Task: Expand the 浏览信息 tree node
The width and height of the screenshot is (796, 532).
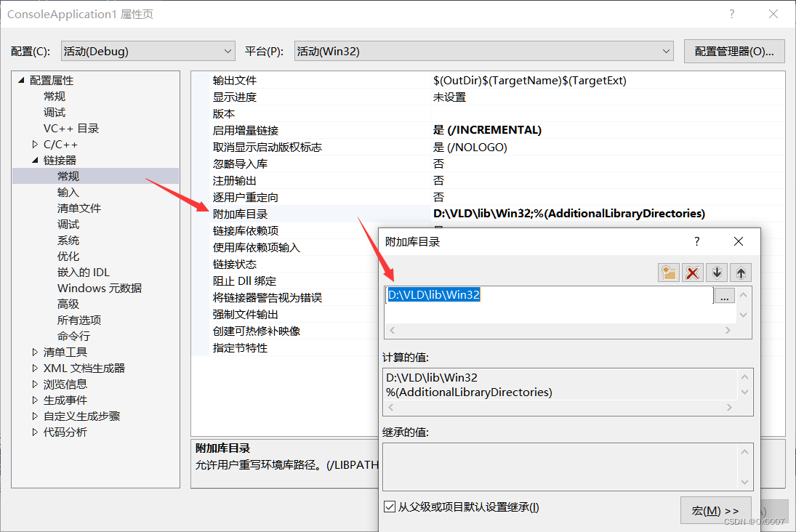Action: click(x=34, y=384)
